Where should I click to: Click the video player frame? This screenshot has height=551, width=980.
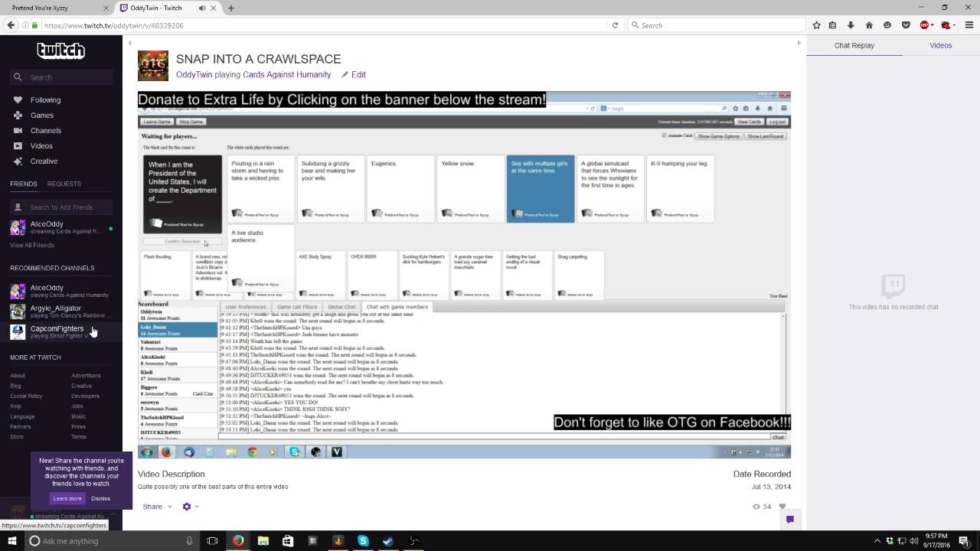(x=464, y=275)
